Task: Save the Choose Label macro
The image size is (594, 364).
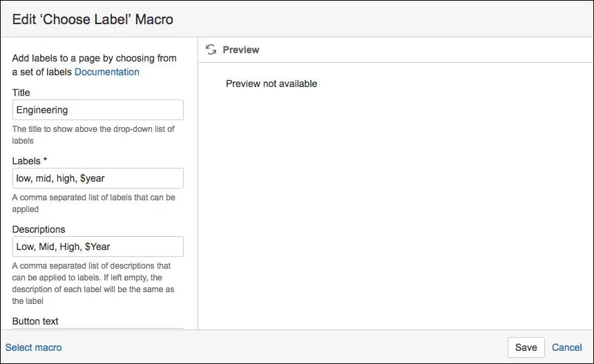Action: pos(526,347)
